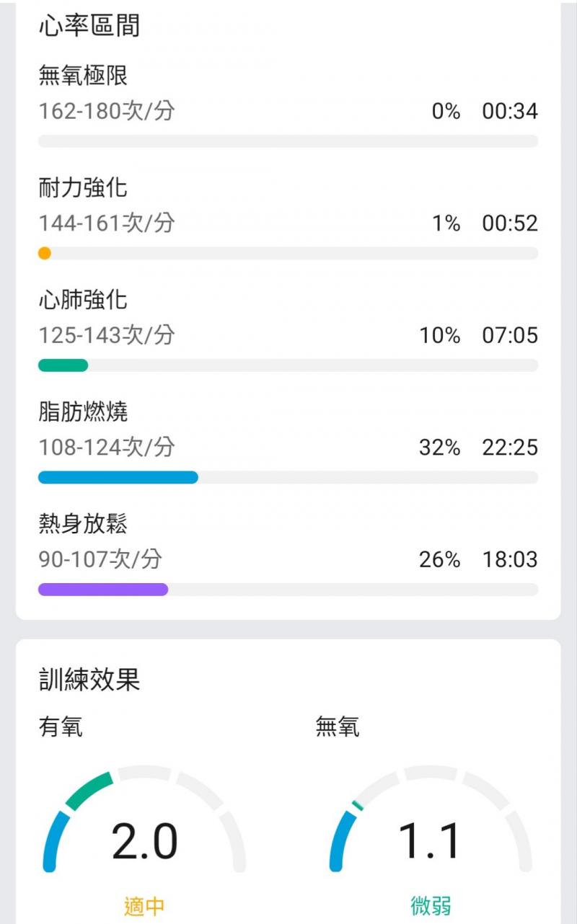Screen dimensions: 577x924
Task: Select the 心肺強化 zone label
Action: click(83, 300)
